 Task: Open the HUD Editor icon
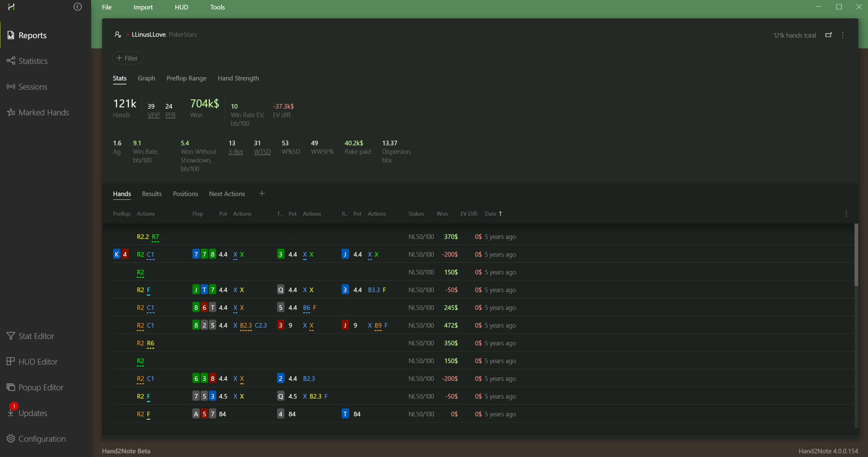[11, 361]
